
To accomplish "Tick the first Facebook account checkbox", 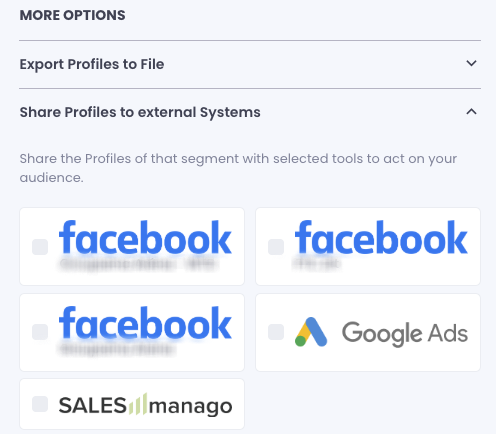I will click(x=40, y=247).
